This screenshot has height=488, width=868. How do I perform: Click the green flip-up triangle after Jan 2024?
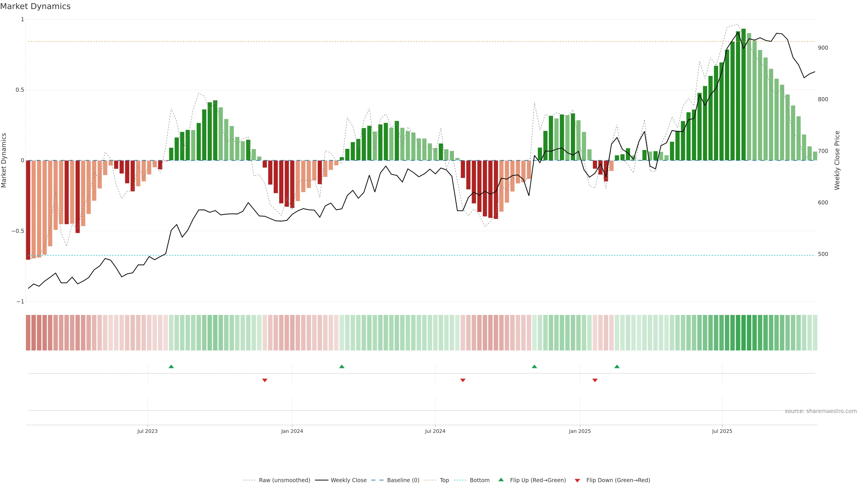342,366
